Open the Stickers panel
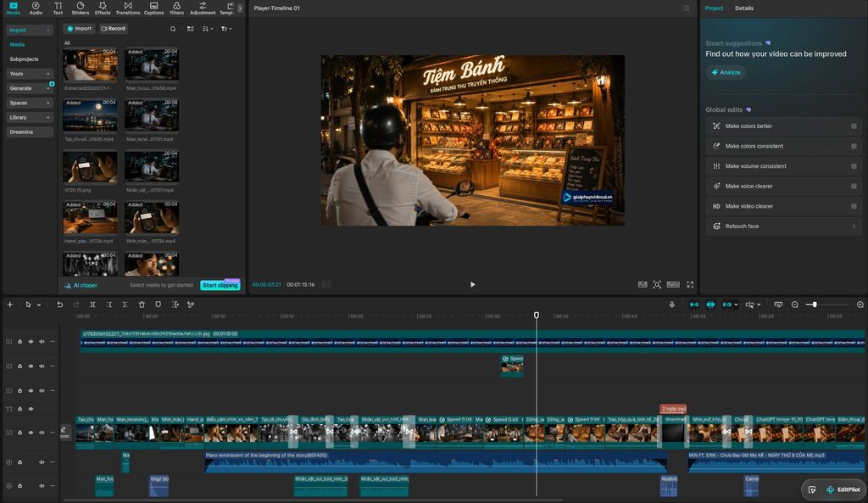Screen dimensions: 868x503 coord(81,8)
